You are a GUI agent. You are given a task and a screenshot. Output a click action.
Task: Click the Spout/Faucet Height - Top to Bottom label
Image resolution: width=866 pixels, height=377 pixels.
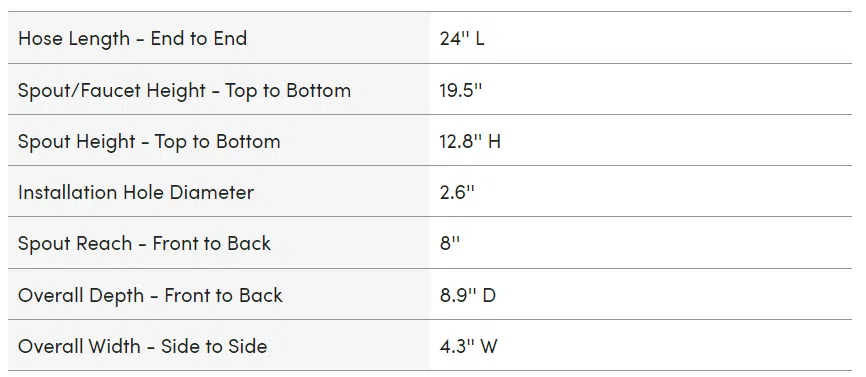click(x=184, y=90)
